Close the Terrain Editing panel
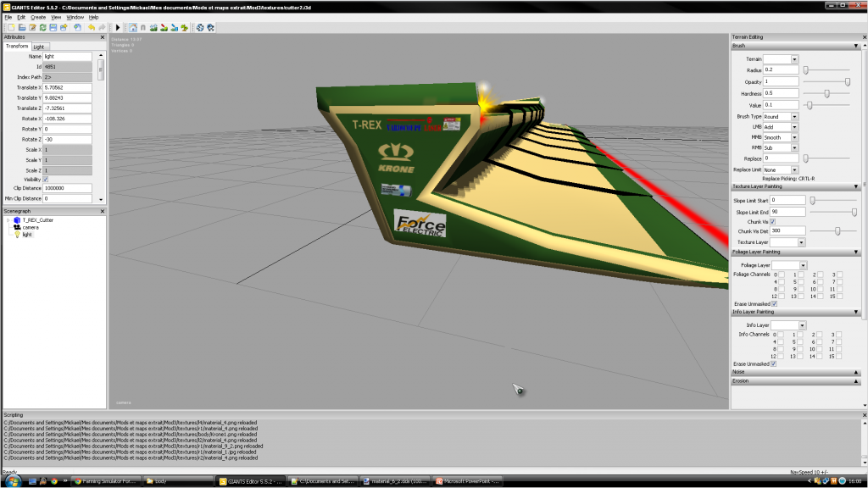The width and height of the screenshot is (868, 488). 864,37
